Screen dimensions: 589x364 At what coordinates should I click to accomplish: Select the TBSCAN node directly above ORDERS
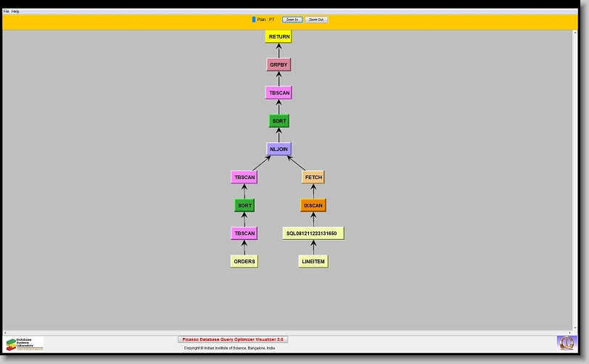(x=244, y=233)
